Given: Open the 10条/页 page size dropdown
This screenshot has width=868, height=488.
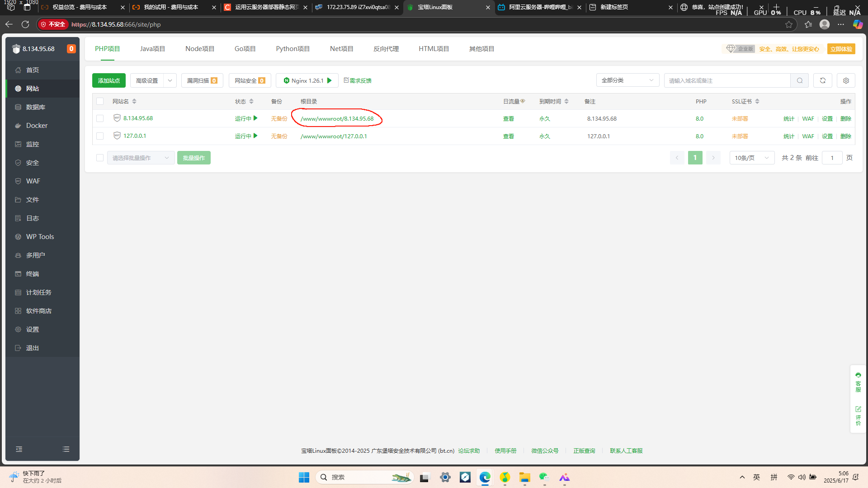Looking at the screenshot, I should [x=751, y=158].
